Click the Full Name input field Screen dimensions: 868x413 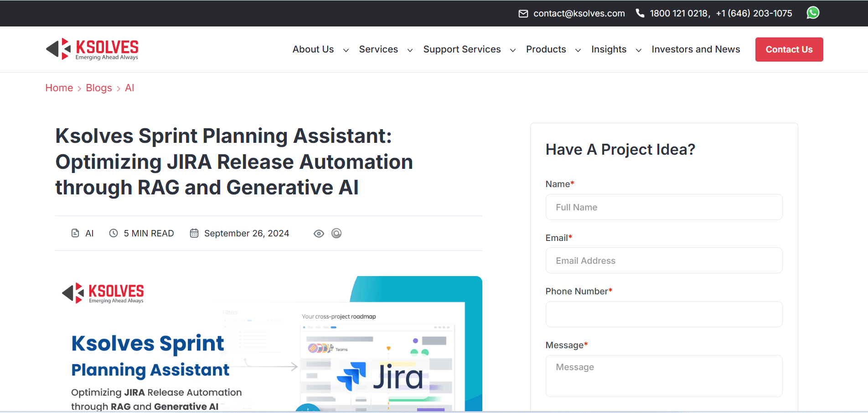(664, 207)
